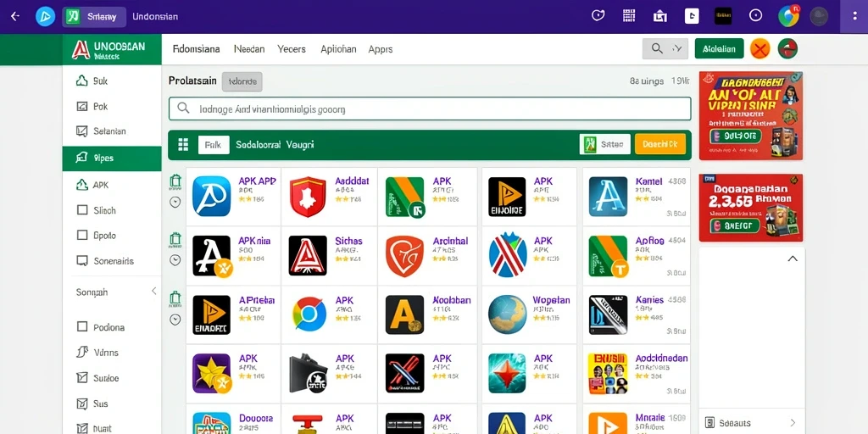Click the second row trash icon
The image size is (868, 434).
[x=175, y=239]
